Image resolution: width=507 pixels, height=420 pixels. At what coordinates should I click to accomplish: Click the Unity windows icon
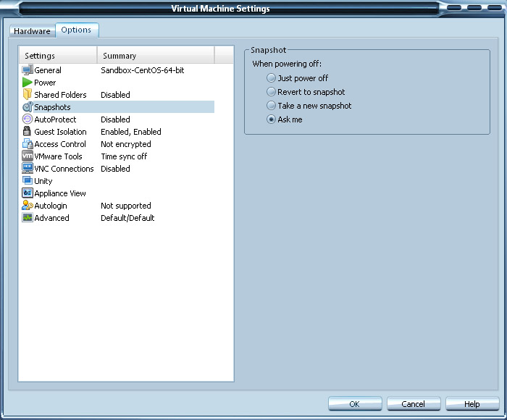coord(28,180)
